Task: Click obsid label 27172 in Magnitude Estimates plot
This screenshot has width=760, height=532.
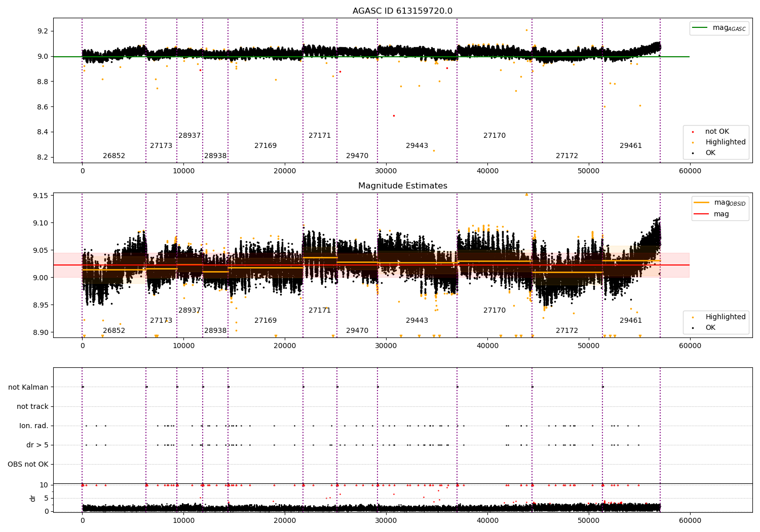Action: click(567, 331)
